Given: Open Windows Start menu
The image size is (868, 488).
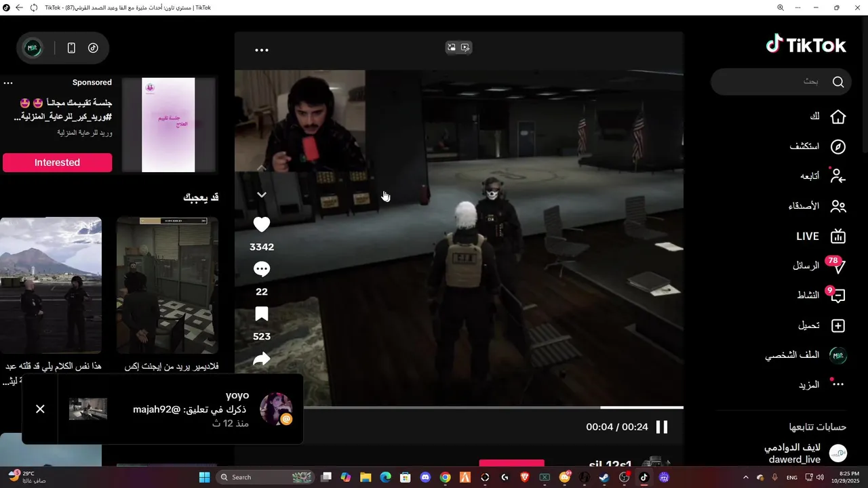Looking at the screenshot, I should 204,477.
